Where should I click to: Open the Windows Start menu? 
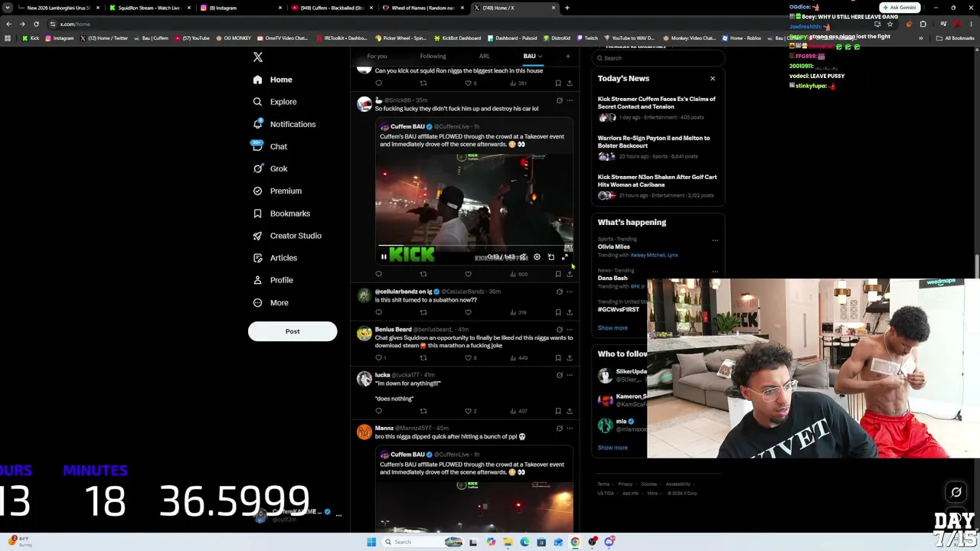[x=371, y=542]
